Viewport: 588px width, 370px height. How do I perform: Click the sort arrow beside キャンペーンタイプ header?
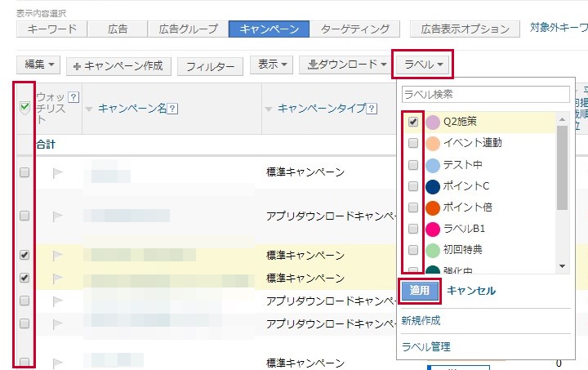click(x=269, y=109)
